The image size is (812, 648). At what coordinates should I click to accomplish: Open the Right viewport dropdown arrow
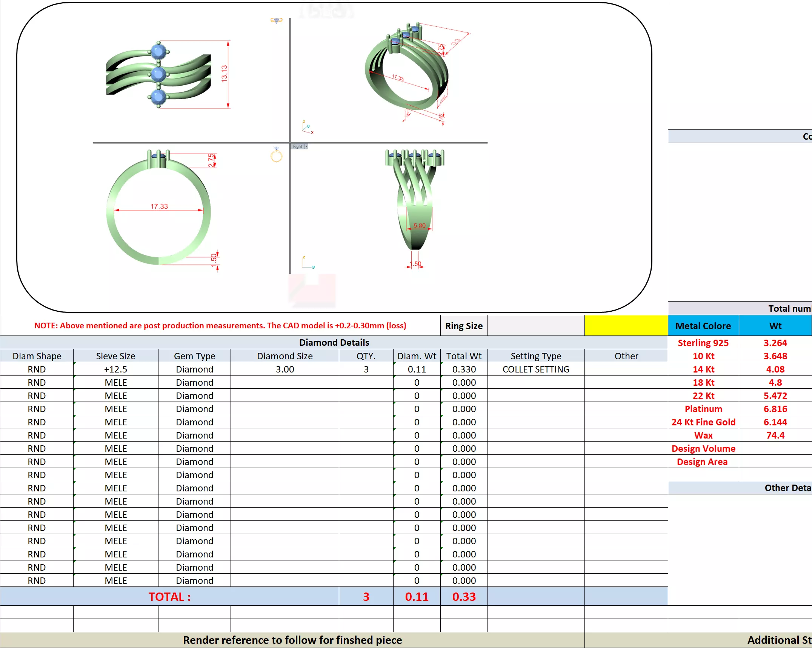point(306,146)
